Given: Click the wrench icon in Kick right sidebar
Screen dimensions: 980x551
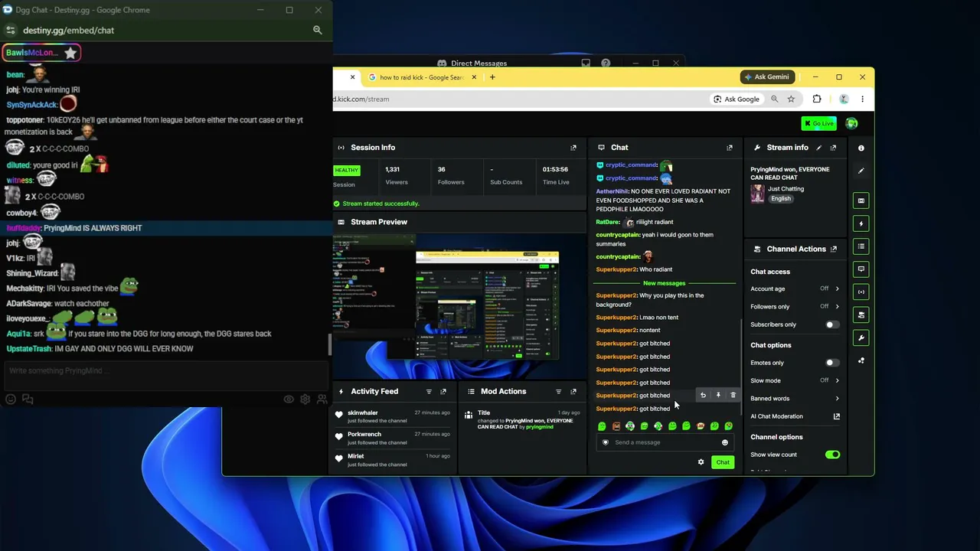Looking at the screenshot, I should pyautogui.click(x=861, y=337).
